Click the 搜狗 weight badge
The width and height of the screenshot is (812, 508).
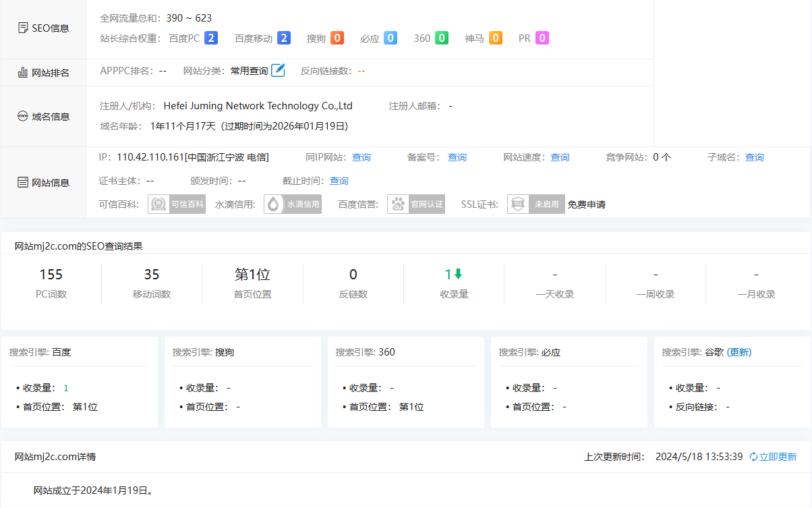[337, 38]
